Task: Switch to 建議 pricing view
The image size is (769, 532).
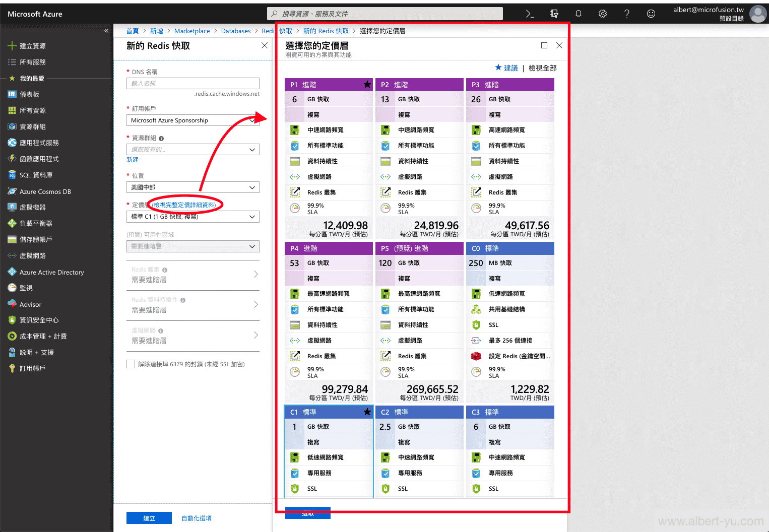Action: 506,68
